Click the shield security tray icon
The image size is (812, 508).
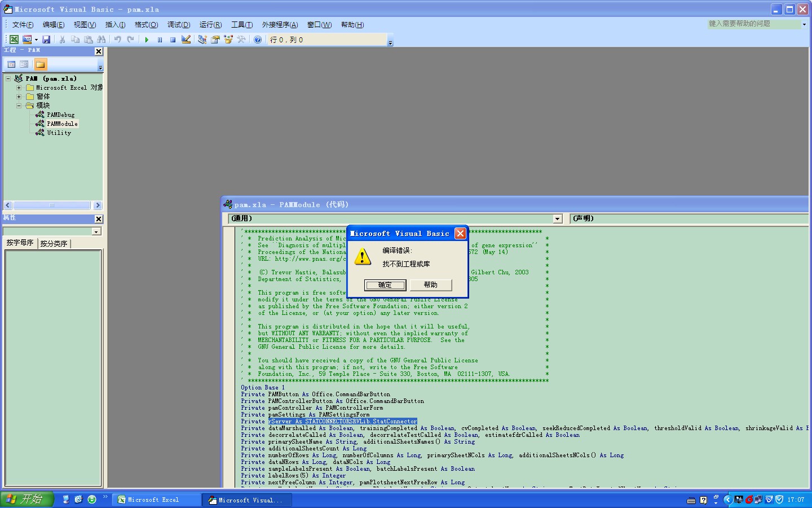779,500
